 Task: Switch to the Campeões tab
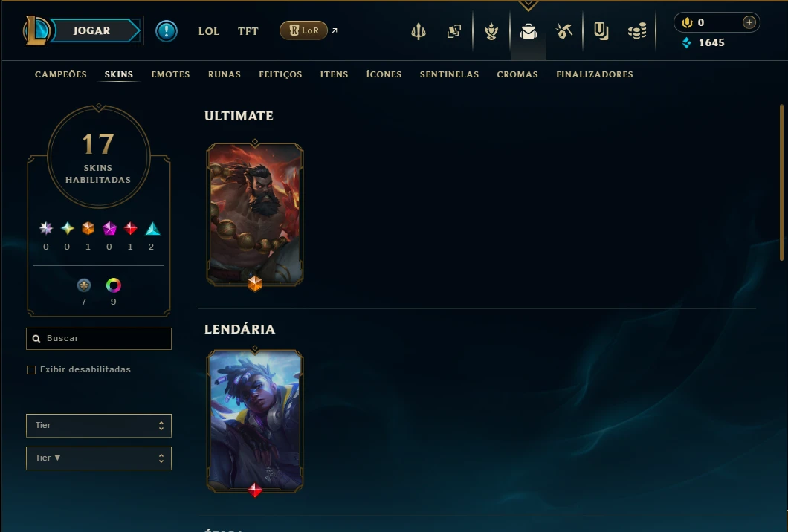61,74
